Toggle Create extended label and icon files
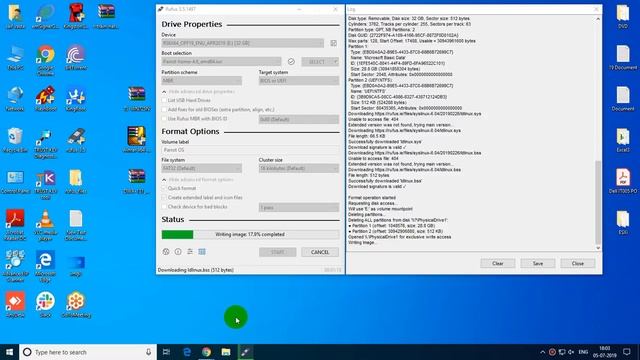The height and width of the screenshot is (360, 640). 164,198
